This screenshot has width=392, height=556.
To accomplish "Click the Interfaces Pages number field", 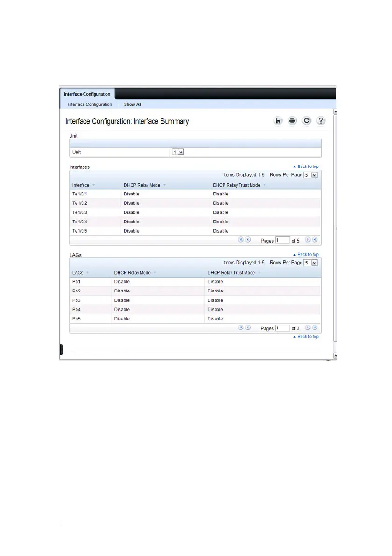I will pos(283,240).
